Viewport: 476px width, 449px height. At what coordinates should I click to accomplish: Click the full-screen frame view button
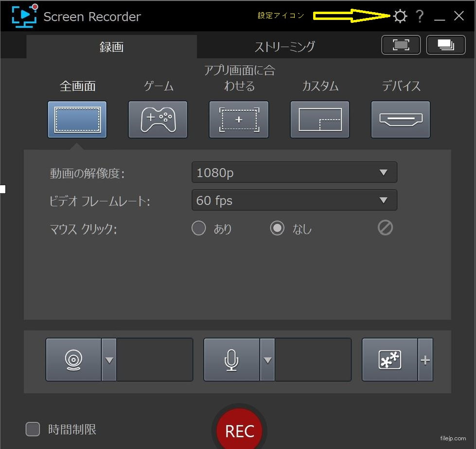(x=401, y=45)
